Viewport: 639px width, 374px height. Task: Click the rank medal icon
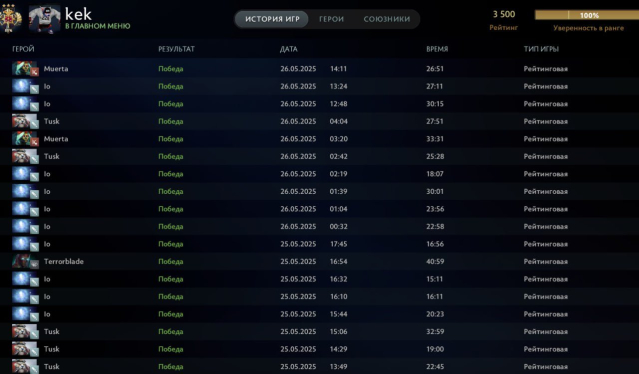tap(10, 18)
